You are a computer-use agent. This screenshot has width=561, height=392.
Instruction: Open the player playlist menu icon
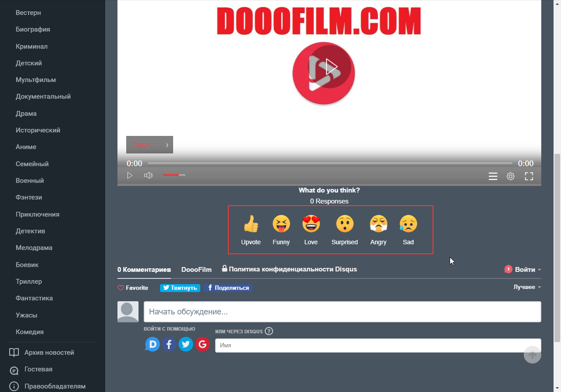coord(493,176)
